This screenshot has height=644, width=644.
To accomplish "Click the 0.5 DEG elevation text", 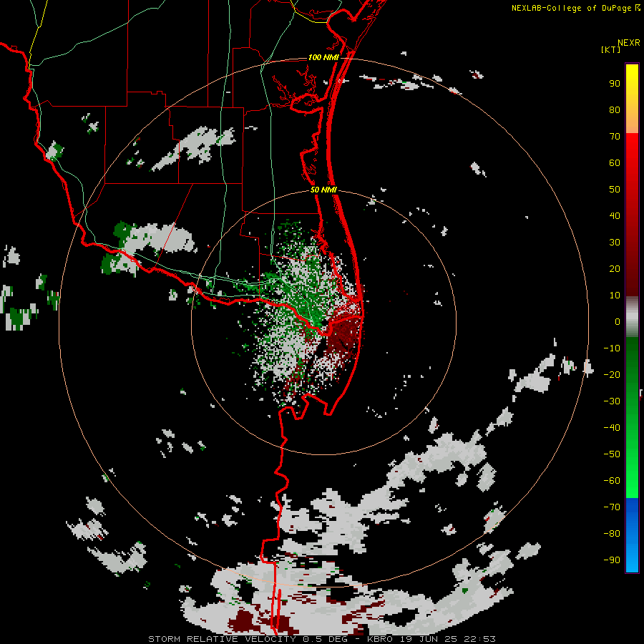I will click(326, 639).
